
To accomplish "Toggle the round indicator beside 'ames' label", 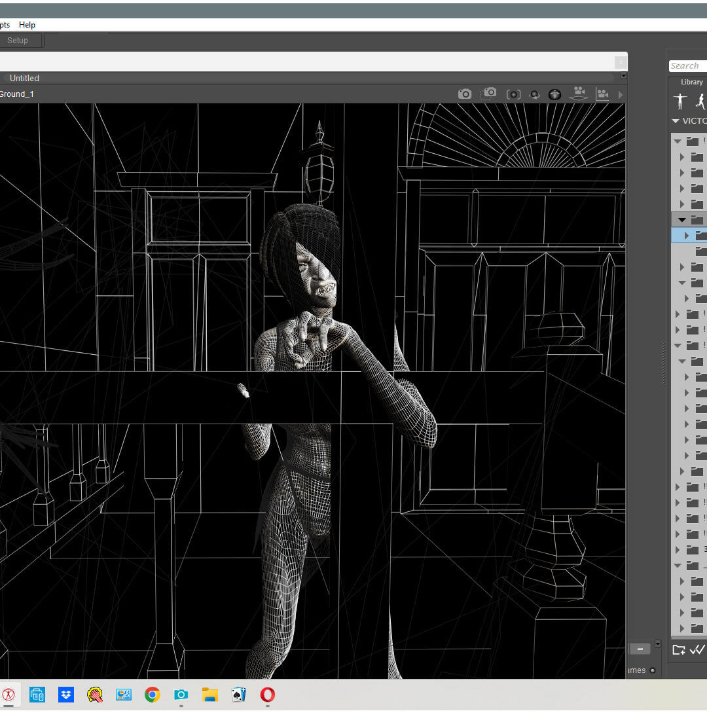I will coord(653,670).
